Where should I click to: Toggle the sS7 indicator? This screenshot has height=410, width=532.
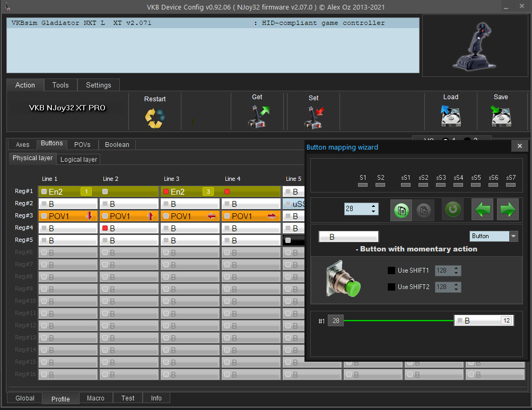(511, 185)
